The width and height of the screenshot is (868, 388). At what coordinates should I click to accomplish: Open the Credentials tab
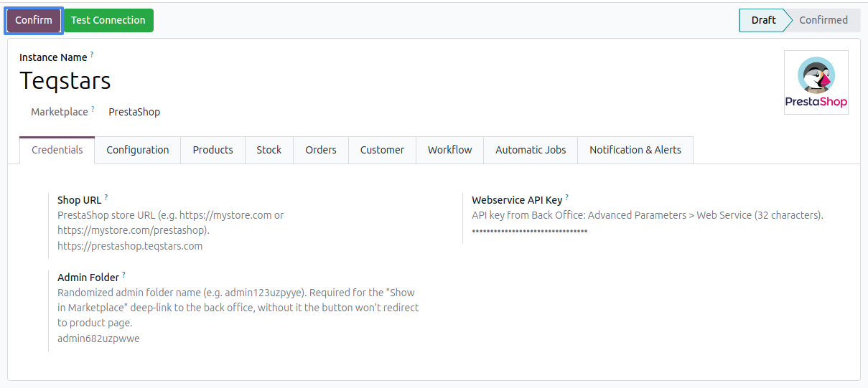[x=57, y=150]
